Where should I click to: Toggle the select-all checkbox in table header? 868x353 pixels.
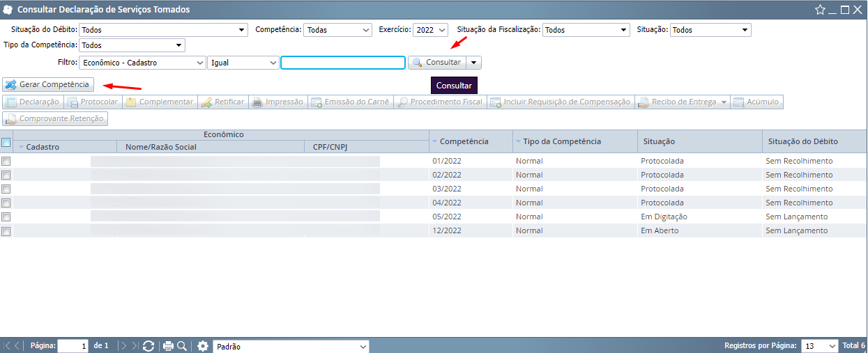(6, 142)
